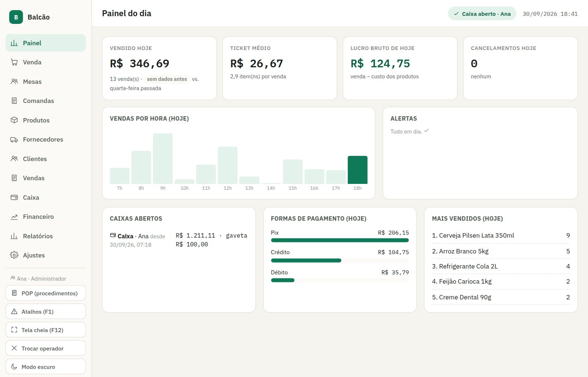Click the wallet icon beside Caixa
588x377 pixels.
click(x=14, y=198)
